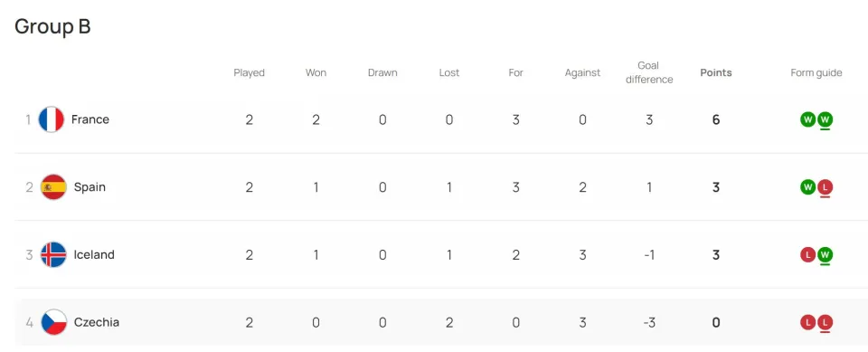
Task: Open the Spain team link
Action: coord(90,187)
